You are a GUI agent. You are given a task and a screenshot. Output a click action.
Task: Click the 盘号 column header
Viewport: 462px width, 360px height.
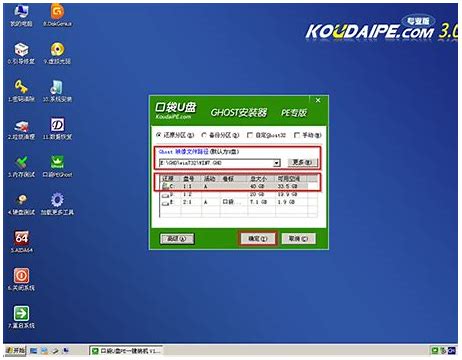pyautogui.click(x=191, y=179)
